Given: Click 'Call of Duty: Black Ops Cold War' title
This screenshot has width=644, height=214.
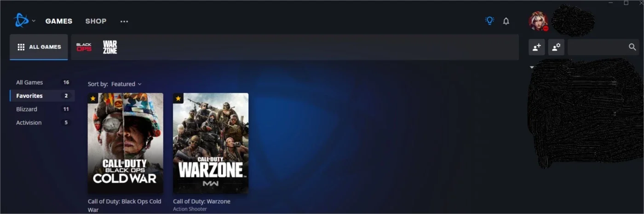Looking at the screenshot, I should click(x=125, y=205).
